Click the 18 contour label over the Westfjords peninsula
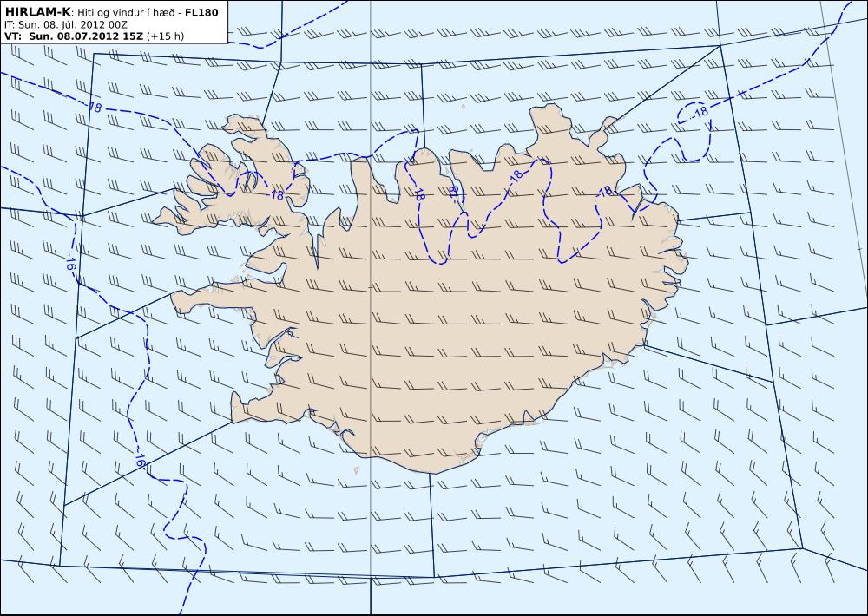This screenshot has height=616, width=868. tap(278, 195)
